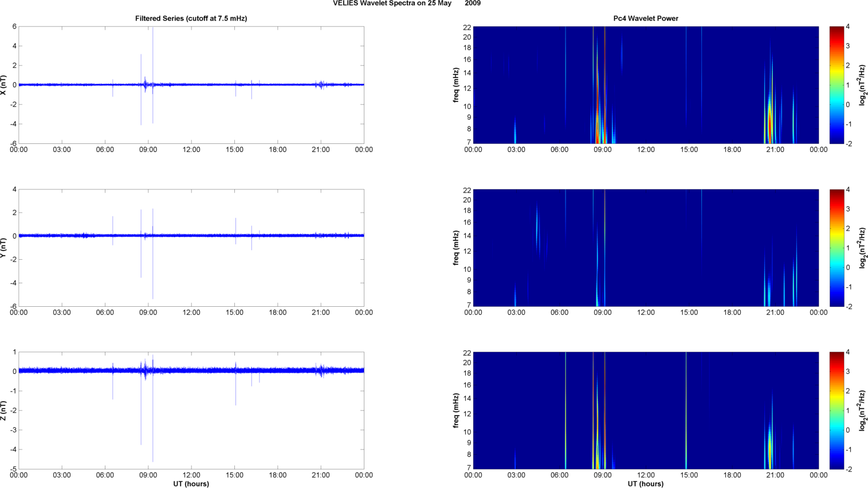This screenshot has width=868, height=488.
Task: Click the VELIES Wavelet Spectra main title
Action: pos(407,3)
